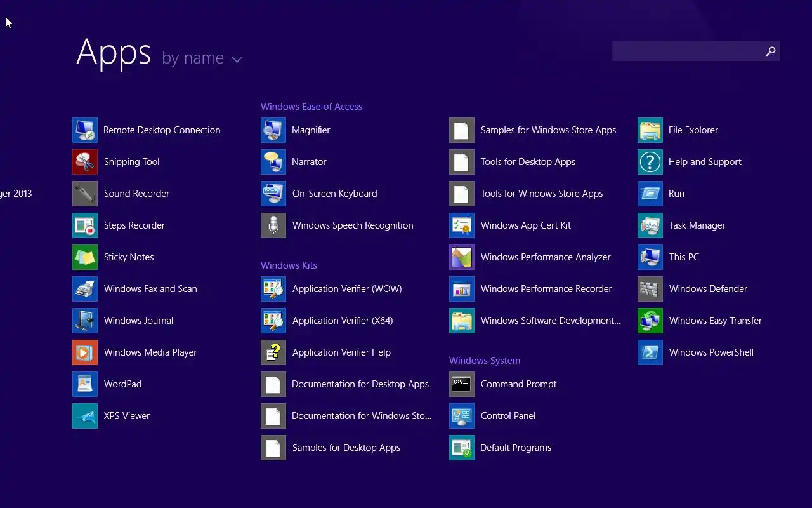Click the 'Windows Performance Analyzer' text label
Viewport: 812px width, 508px height.
coord(546,257)
